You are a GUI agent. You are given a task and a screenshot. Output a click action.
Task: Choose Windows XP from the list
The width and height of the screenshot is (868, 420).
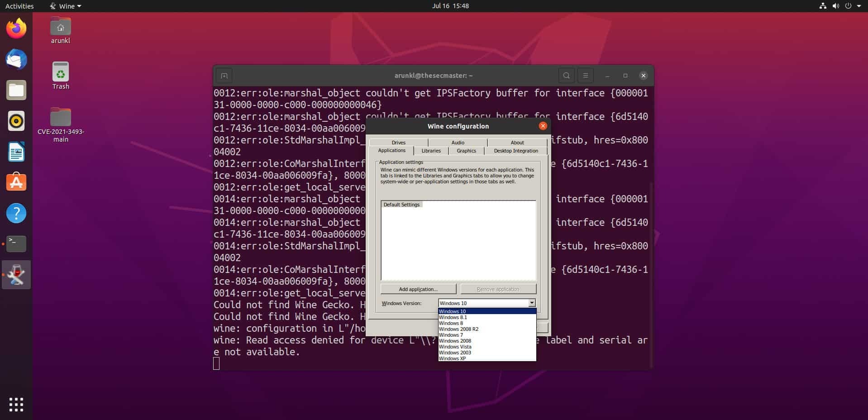[487, 358]
